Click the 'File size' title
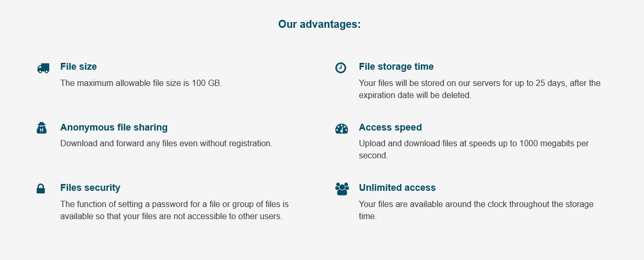Viewport: 644px width, 260px height. pyautogui.click(x=79, y=67)
